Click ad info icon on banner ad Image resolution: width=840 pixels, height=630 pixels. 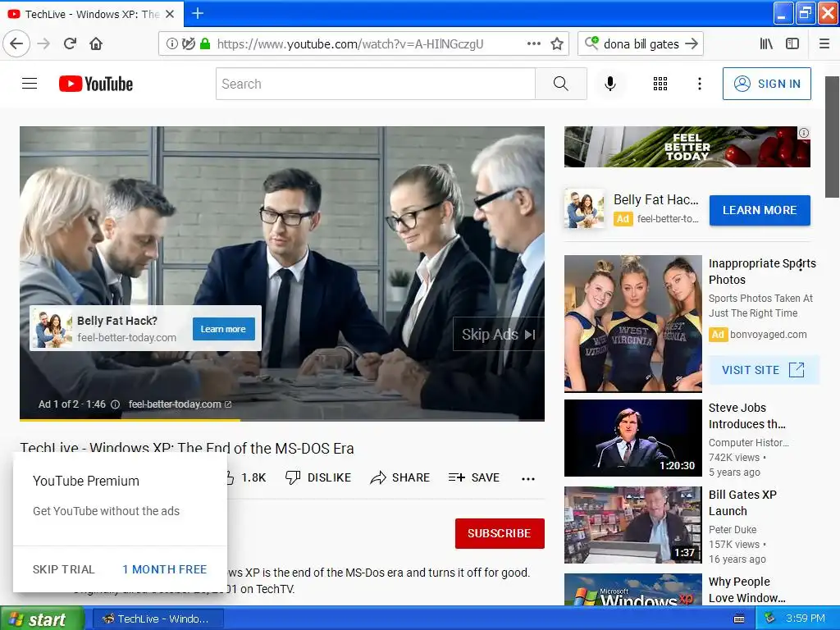tap(804, 133)
